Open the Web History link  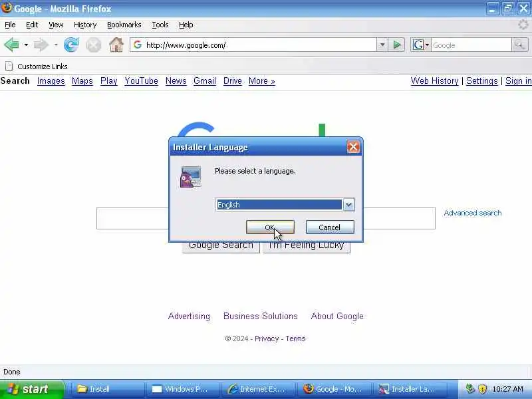coord(434,81)
